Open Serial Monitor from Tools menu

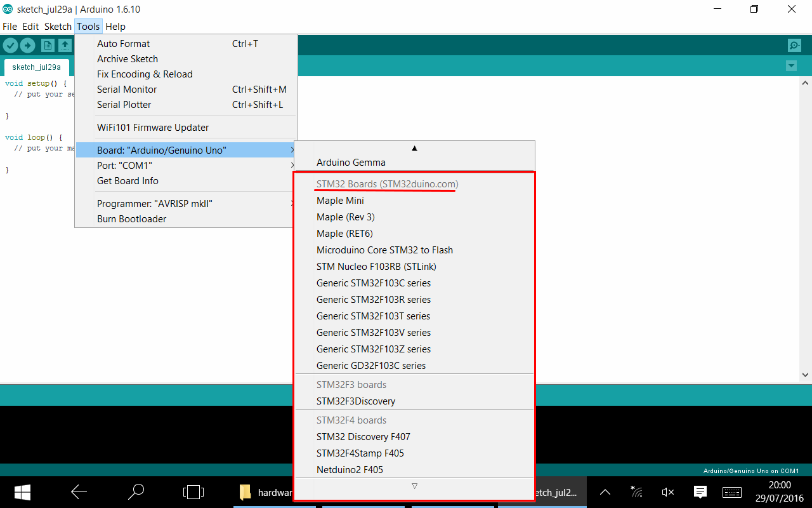click(186, 90)
